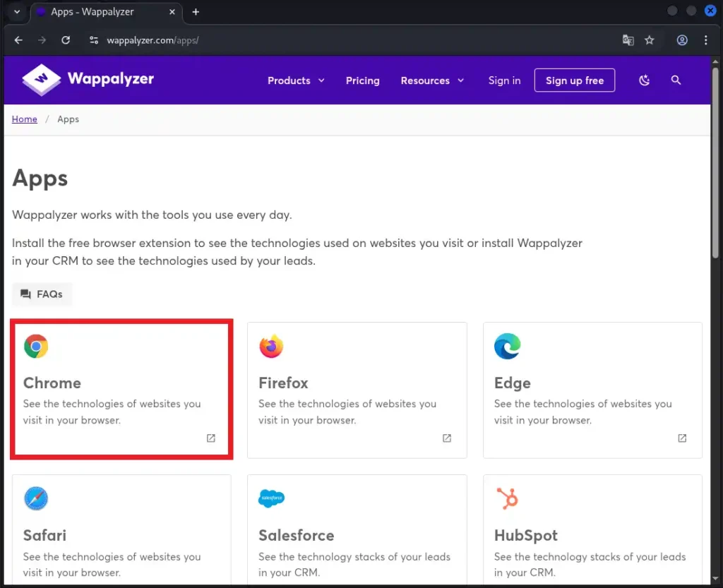The image size is (723, 588).
Task: Select the Chrome browser extension icon
Action: 36,347
